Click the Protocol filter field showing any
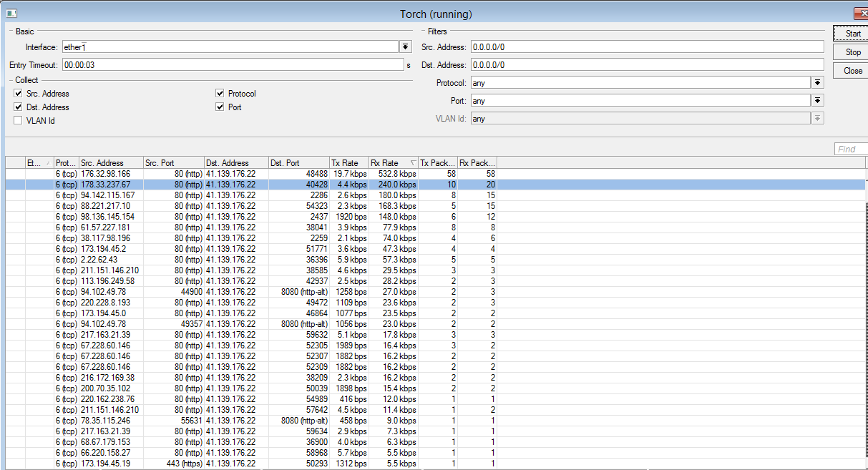 coord(640,82)
